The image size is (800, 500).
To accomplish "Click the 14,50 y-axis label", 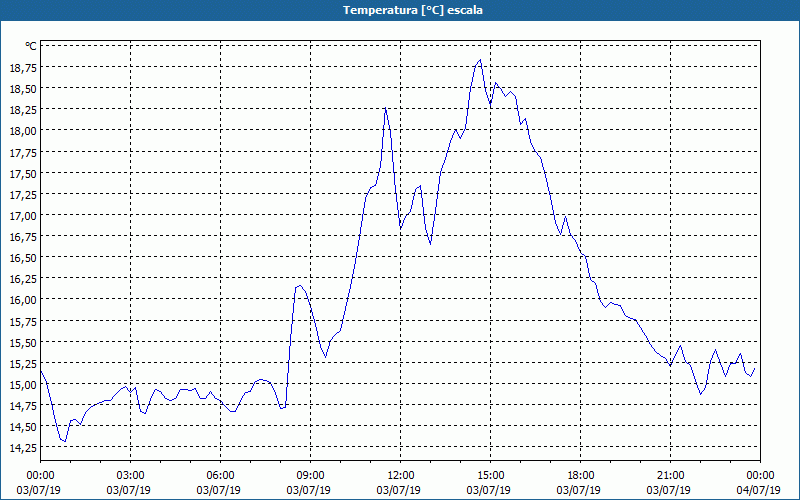I will tap(23, 427).
